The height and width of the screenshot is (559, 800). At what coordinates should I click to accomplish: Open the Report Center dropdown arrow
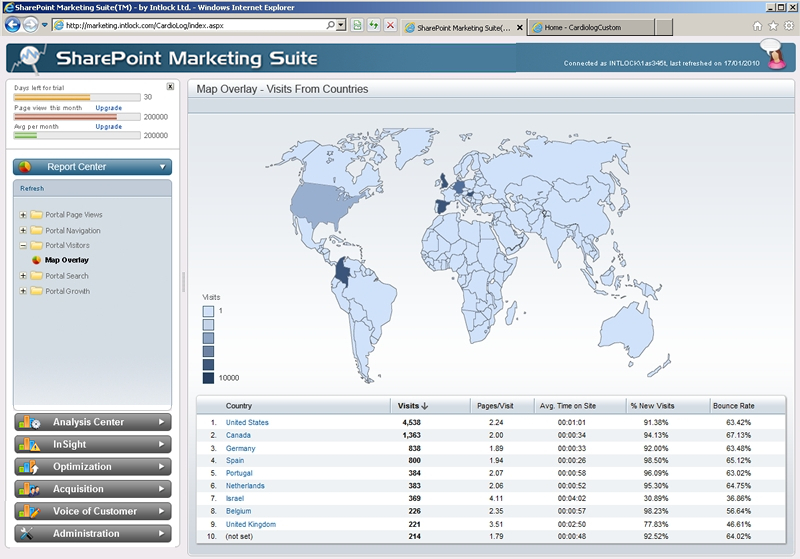click(x=162, y=167)
